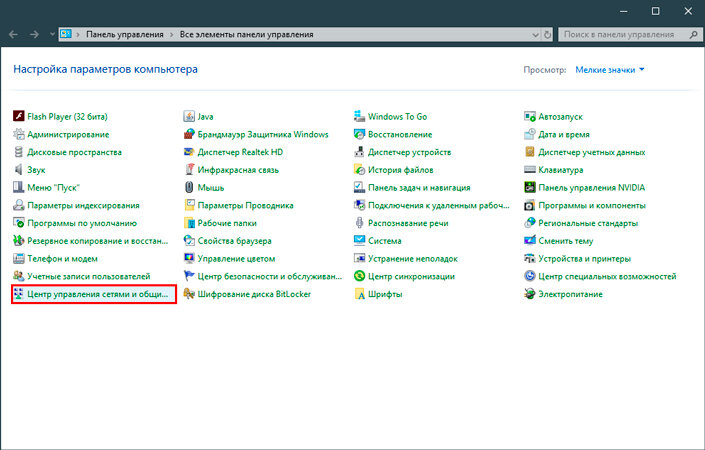The image size is (705, 450).
Task: Go forward with the forward arrow
Action: [35, 34]
